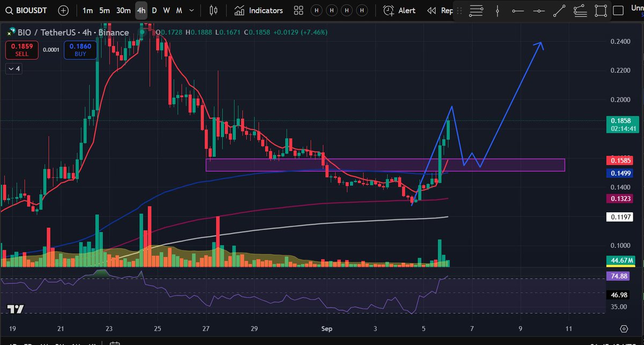Image resolution: width=644 pixels, height=345 pixels.
Task: Click the red 0.1585 moving average label
Action: [620, 160]
